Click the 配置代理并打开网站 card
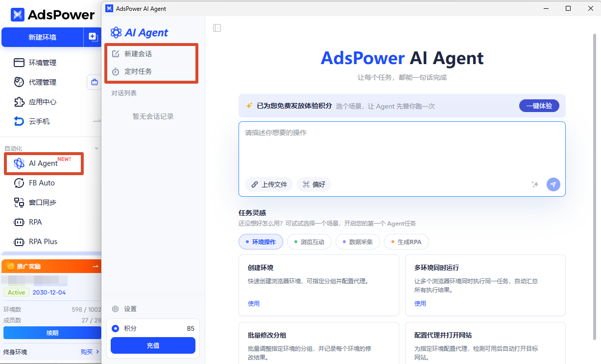This screenshot has width=601, height=364. click(485, 343)
